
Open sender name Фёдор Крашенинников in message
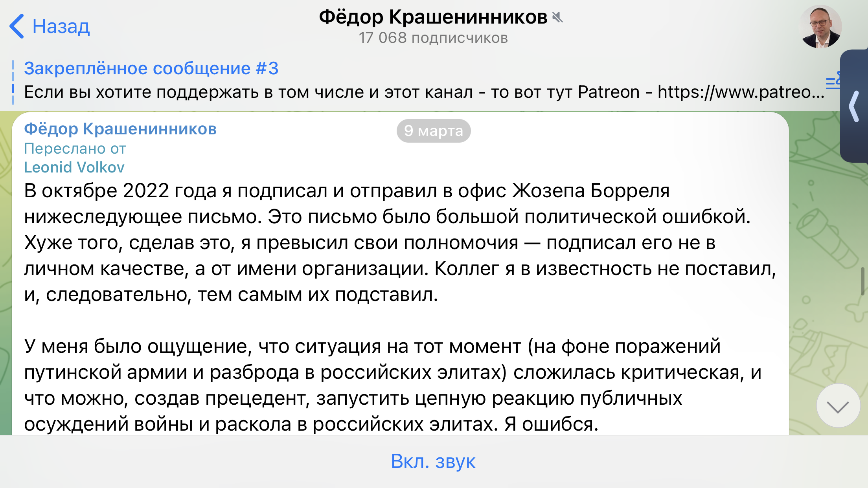click(x=120, y=129)
